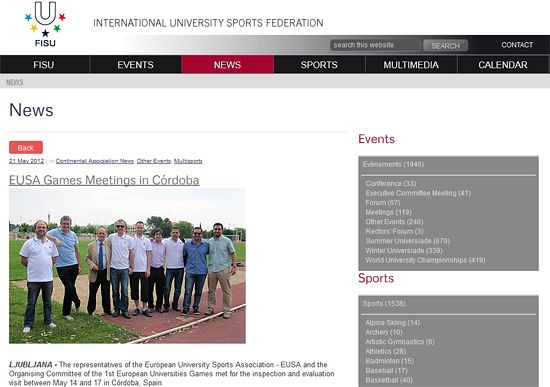Screen dimensions: 550x387
Task: Click the LJUBLJANA article dateline text
Action: point(31,365)
